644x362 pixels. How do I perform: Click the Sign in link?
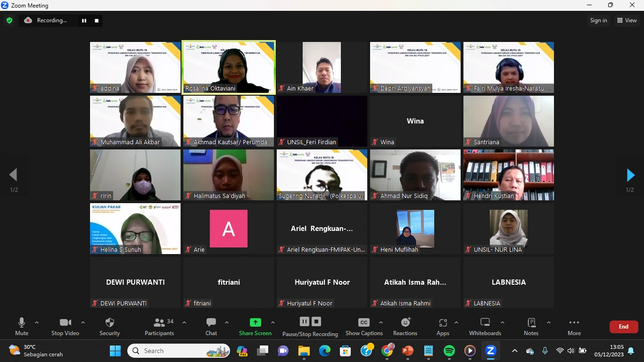598,20
